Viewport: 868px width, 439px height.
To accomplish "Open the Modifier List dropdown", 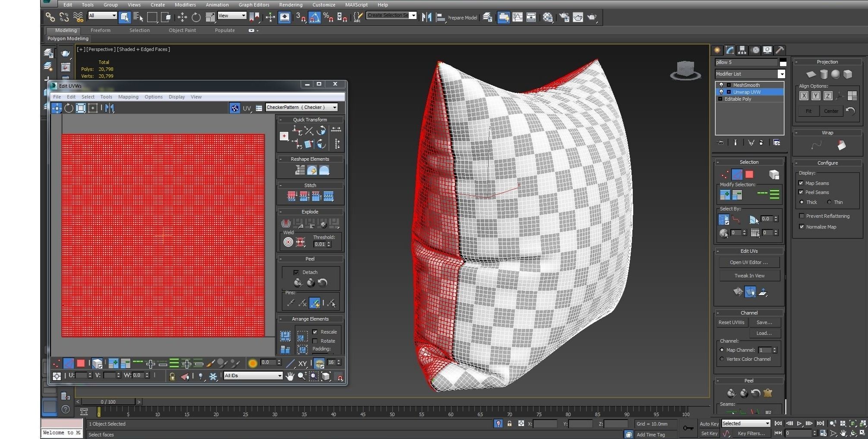I will pos(781,74).
